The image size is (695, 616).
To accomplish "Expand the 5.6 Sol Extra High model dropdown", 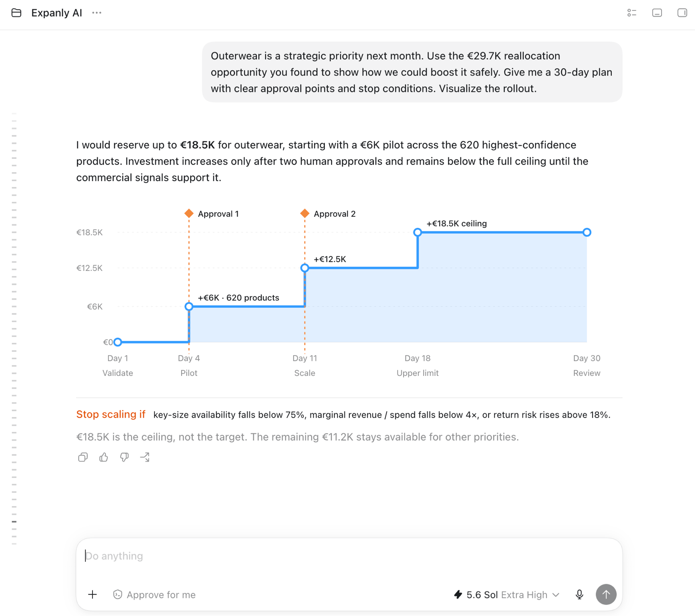I will 506,595.
